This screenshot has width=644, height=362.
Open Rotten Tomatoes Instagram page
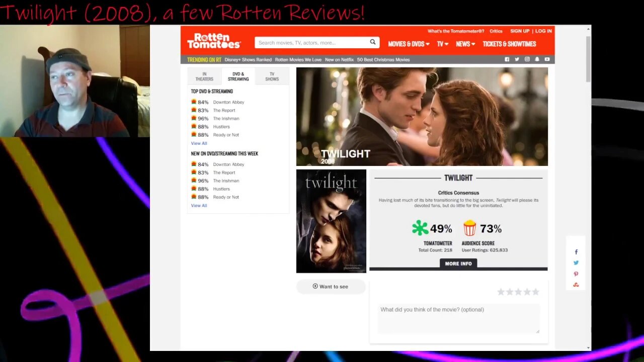[527, 59]
